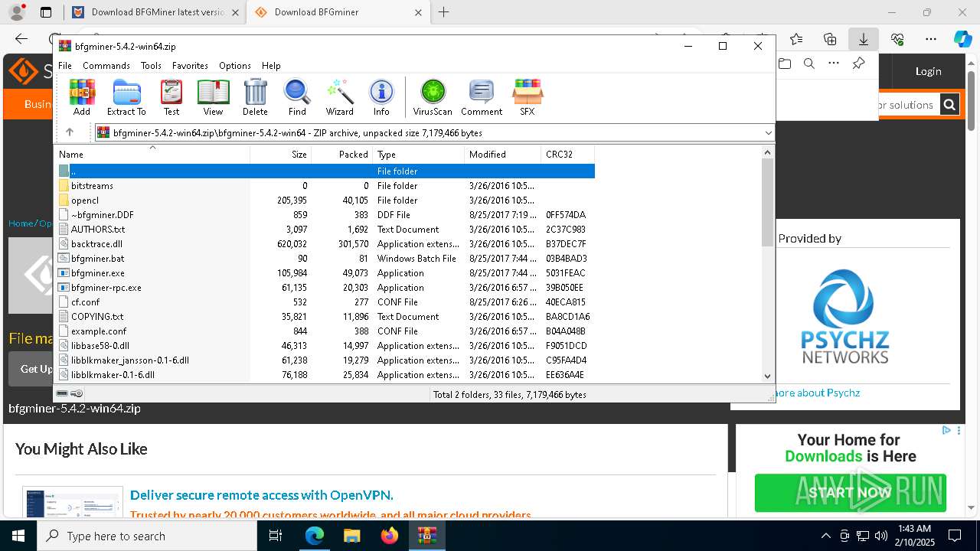Screen dimensions: 980x551
Task: Click the file list vertical scrollbar thumb
Action: 768,203
